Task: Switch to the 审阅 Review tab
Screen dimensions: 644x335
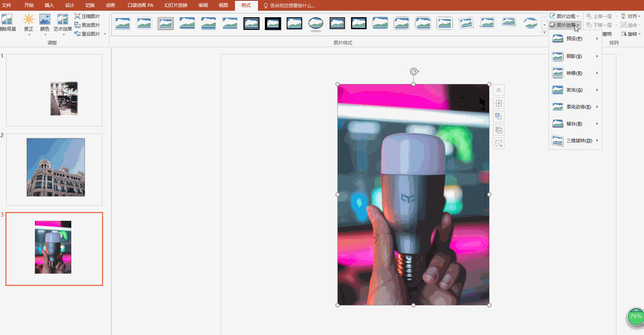Action: [x=203, y=5]
